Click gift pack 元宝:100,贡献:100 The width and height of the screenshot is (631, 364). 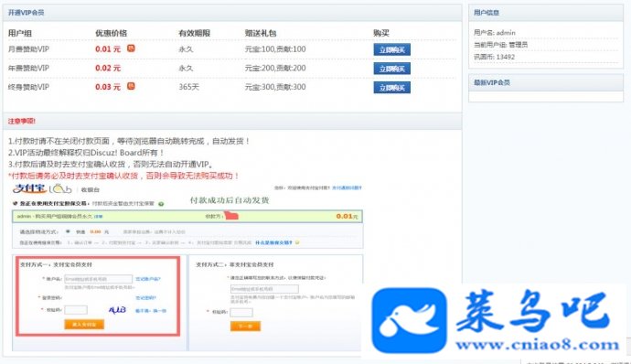tap(275, 49)
